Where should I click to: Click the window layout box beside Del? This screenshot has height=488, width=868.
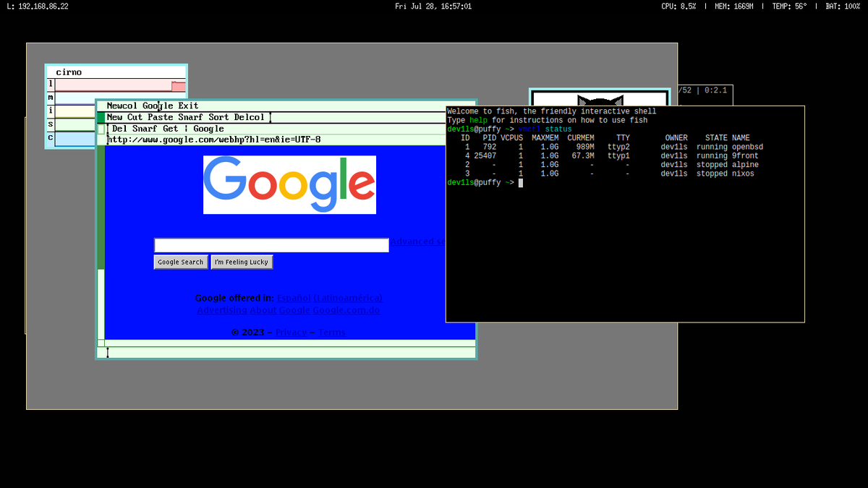pos(101,129)
